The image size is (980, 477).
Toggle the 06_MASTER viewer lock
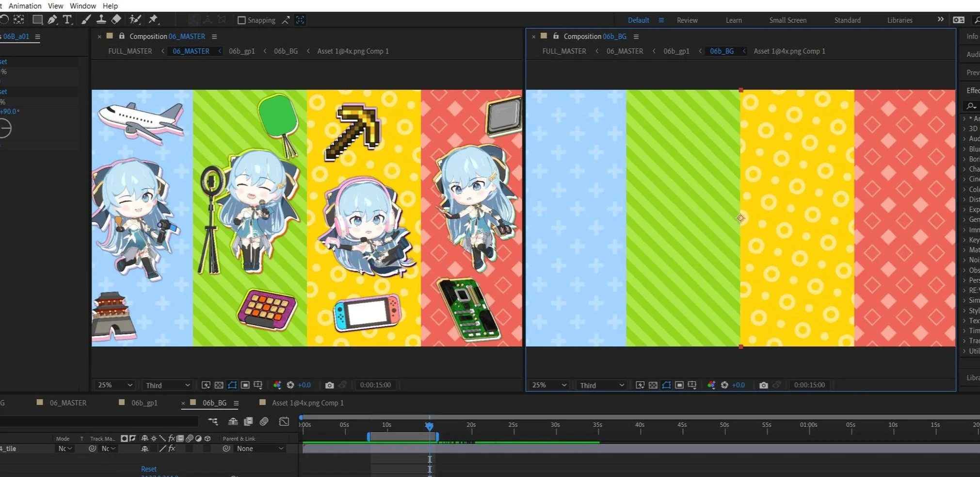122,36
